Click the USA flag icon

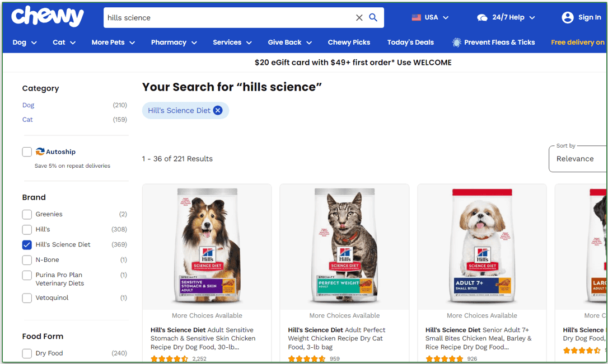(417, 17)
